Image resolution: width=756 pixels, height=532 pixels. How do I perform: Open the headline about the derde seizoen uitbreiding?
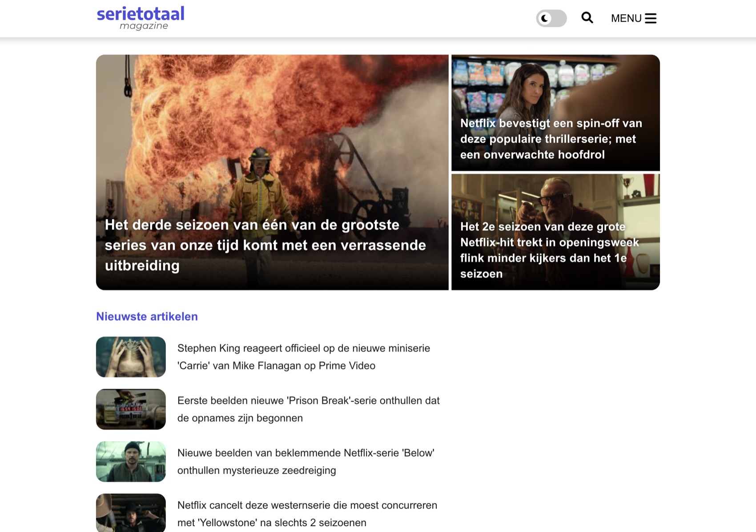click(x=265, y=245)
